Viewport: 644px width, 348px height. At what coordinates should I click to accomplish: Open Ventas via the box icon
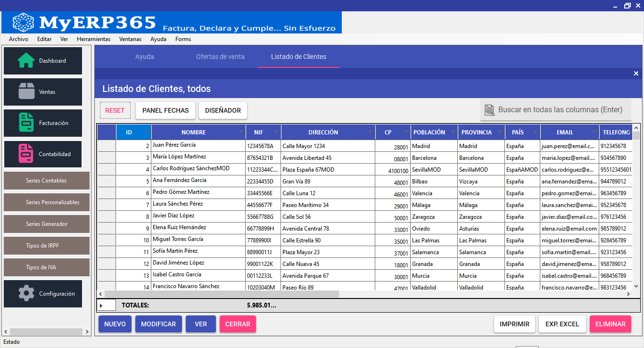26,91
